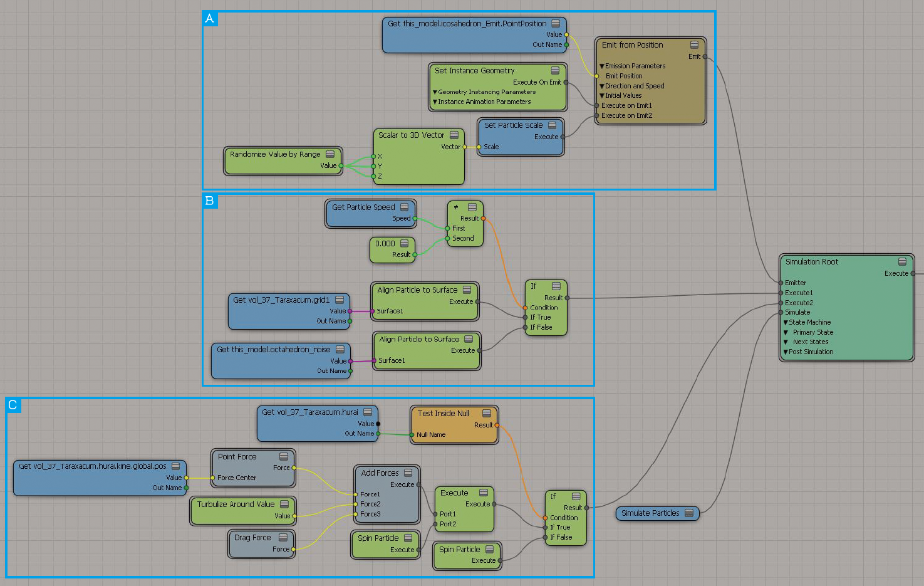Click the Emit output port on Emit from Position
This screenshot has height=586, width=924.
click(x=705, y=56)
